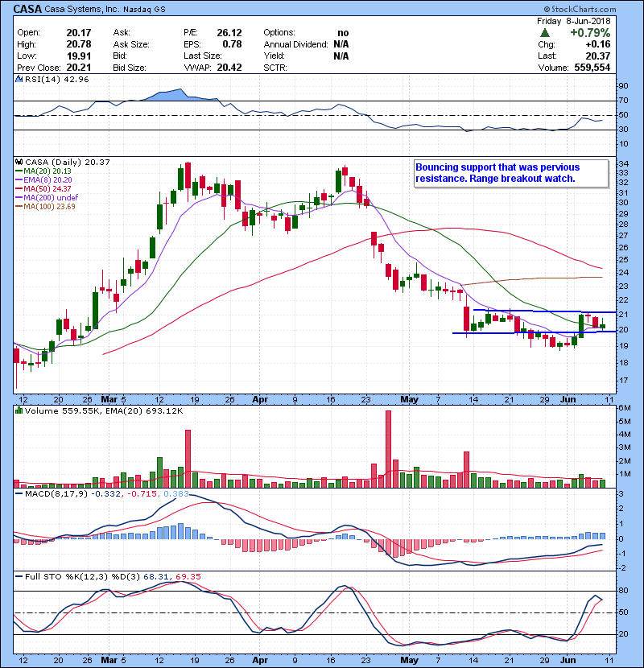Click the Last price 20.37 in header
This screenshot has height=668, width=644.
598,56
